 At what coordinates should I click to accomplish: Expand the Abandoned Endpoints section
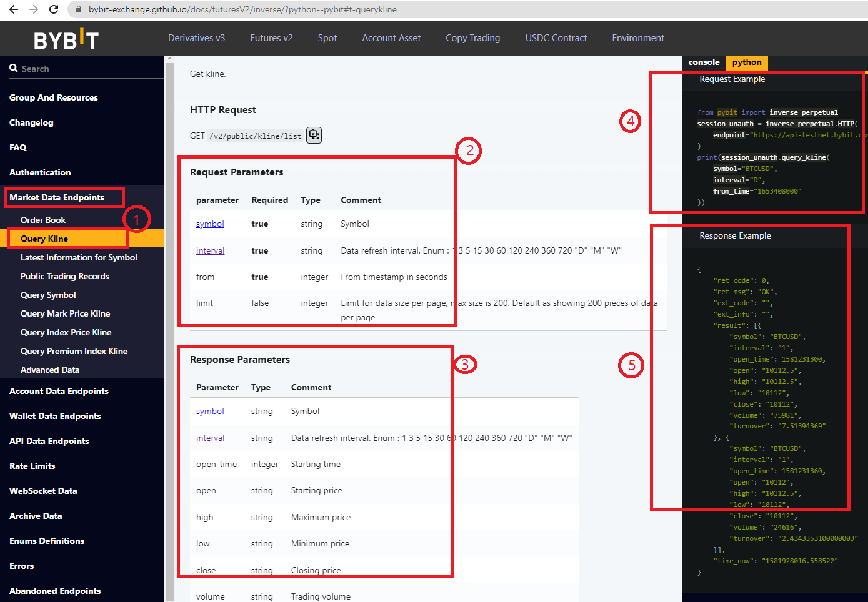[55, 591]
